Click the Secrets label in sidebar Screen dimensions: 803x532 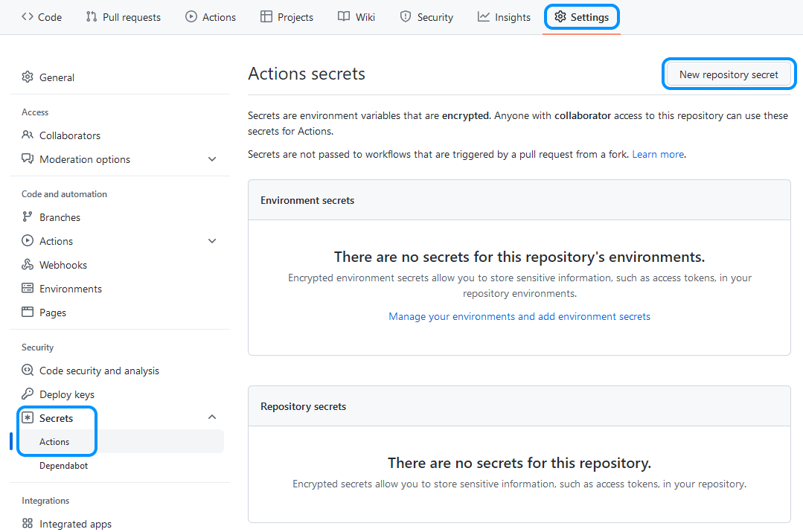pos(56,418)
